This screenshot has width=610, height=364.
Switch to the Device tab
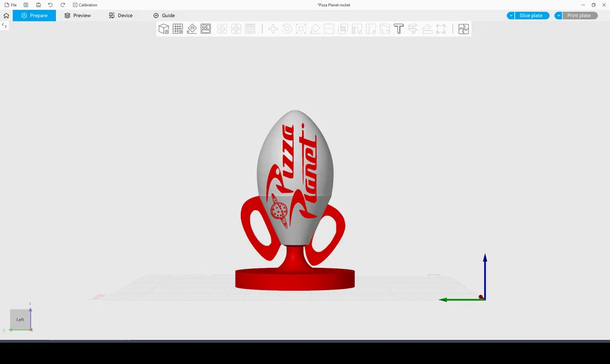click(x=121, y=16)
